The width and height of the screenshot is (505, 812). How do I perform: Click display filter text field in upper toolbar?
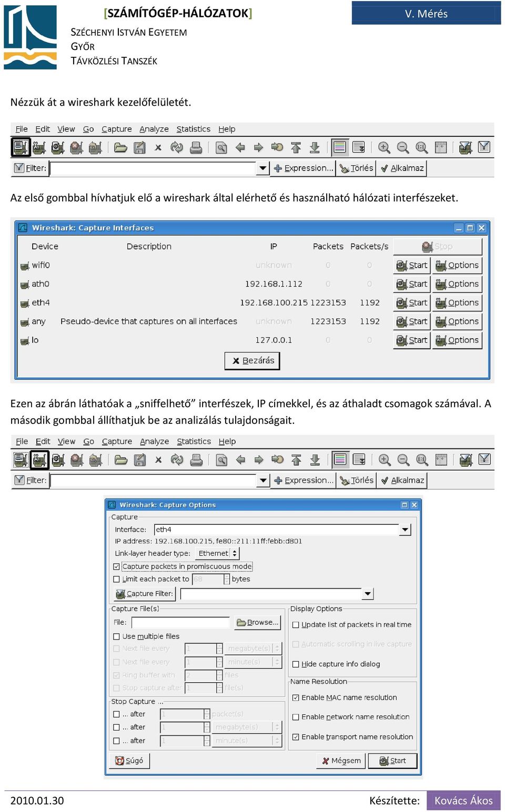[x=153, y=168]
